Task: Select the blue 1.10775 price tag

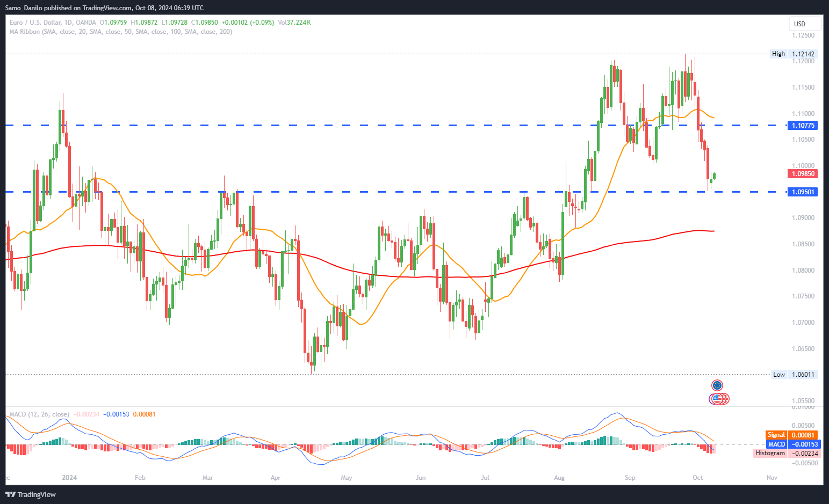Action: tap(802, 126)
